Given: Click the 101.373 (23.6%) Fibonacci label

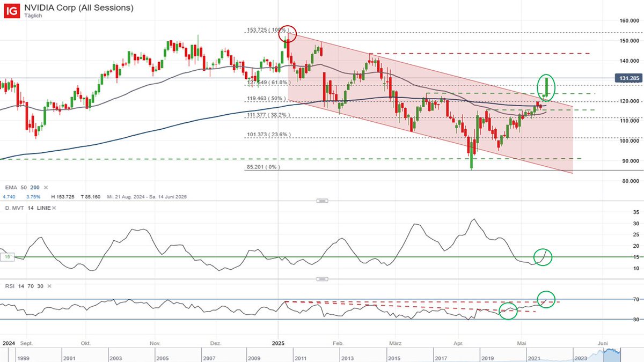Looking at the screenshot, I should tap(268, 135).
